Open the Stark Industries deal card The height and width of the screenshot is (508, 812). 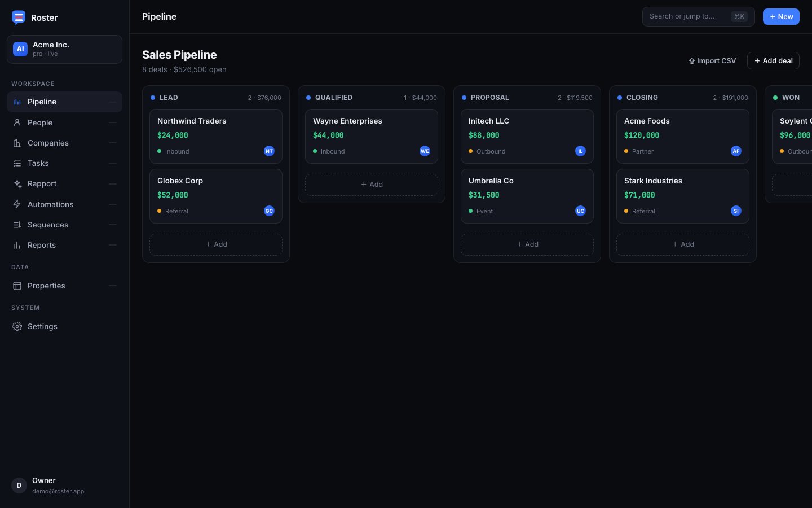pyautogui.click(x=683, y=196)
